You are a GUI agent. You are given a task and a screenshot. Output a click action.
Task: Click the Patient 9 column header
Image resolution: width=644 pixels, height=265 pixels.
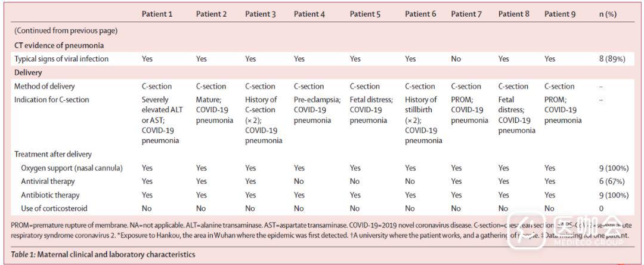click(560, 14)
